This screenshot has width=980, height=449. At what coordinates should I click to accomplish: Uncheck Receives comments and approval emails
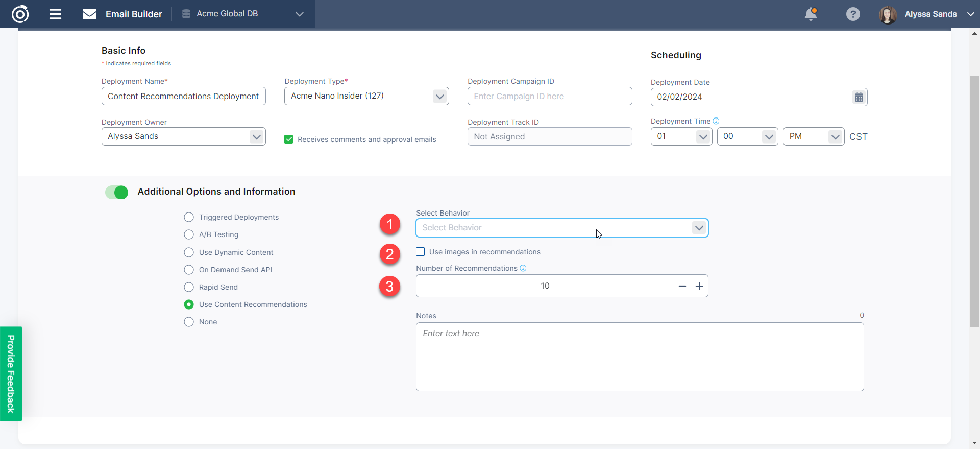(289, 139)
